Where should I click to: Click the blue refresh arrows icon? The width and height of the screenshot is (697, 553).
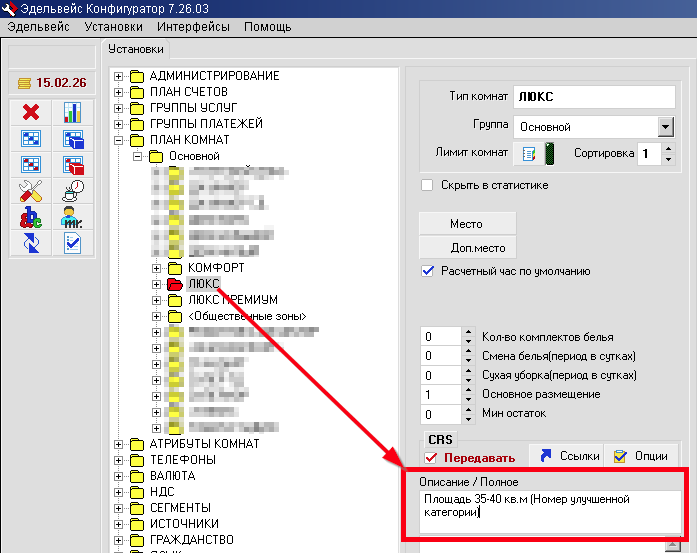click(x=31, y=243)
